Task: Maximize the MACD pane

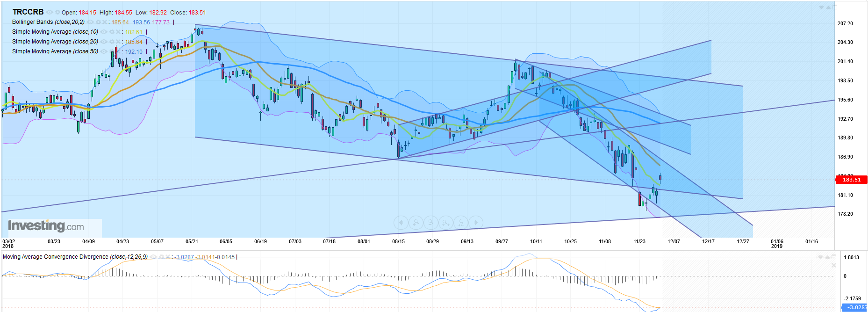Action: pos(835,257)
